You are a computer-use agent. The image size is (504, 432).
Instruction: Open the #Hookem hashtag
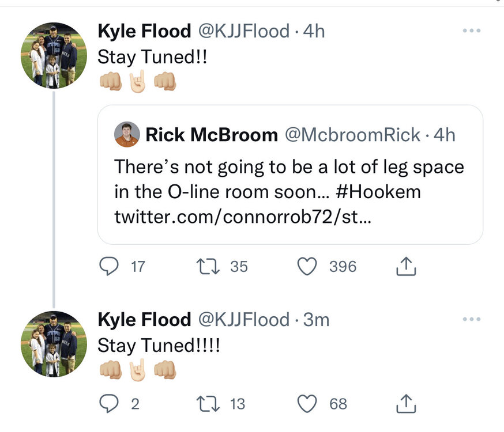pos(377,192)
